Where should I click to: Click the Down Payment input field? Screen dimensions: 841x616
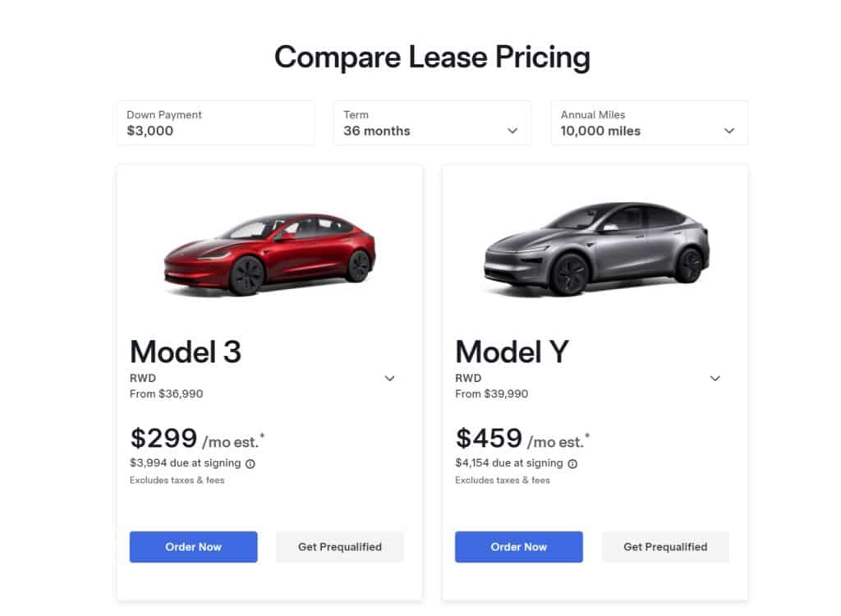point(215,123)
